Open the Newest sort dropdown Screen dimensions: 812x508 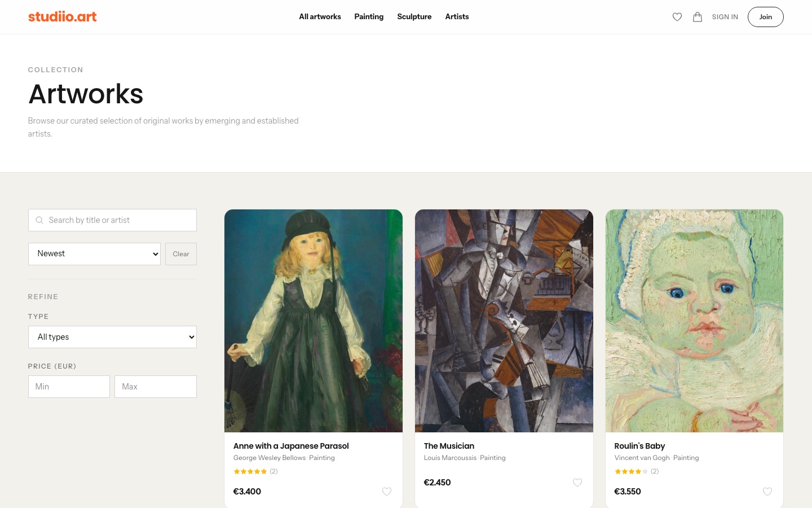click(x=94, y=254)
